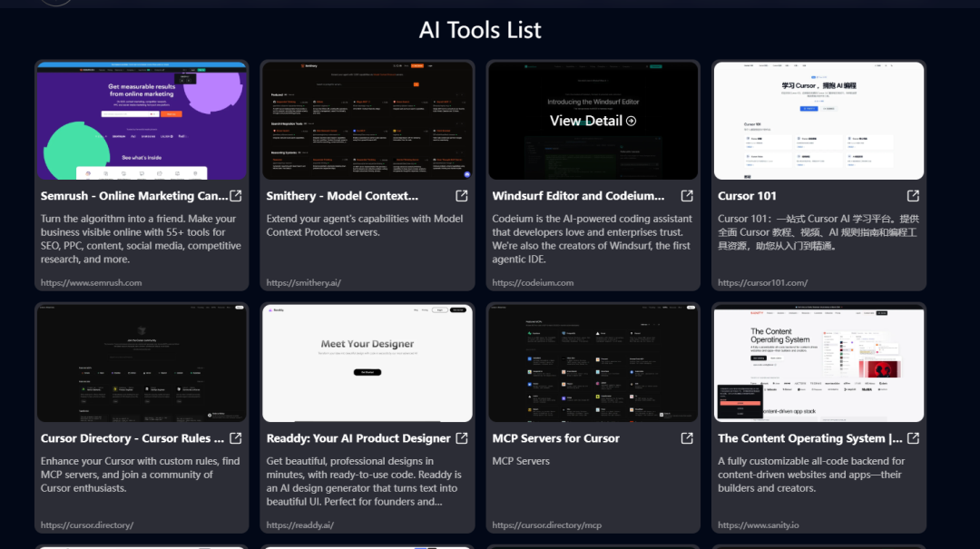Viewport: 980px width, 549px height.
Task: Click the Cursor 101 Chinese description text
Action: pyautogui.click(x=818, y=232)
